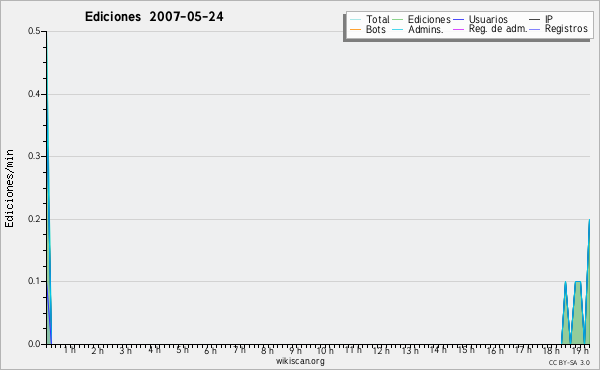Viewport: 600px width, 370px height.
Task: Click the '10 h' x-axis label
Action: (x=325, y=350)
